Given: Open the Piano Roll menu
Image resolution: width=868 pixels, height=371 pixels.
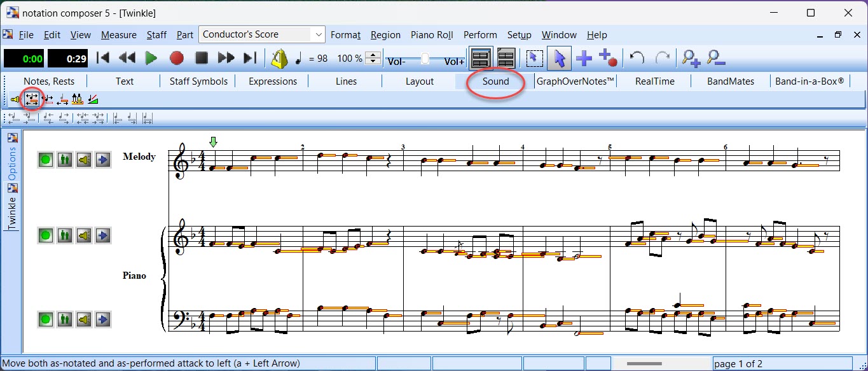Looking at the screenshot, I should 431,35.
